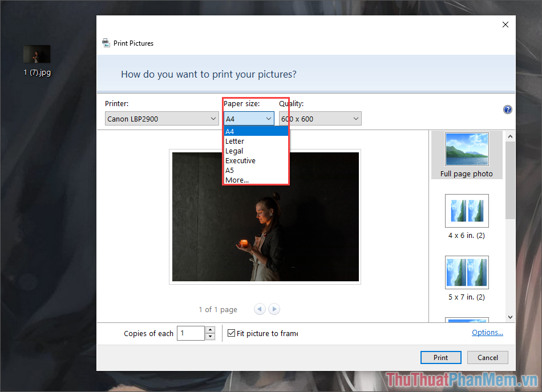542x392 pixels.
Task: Decrease copies with the down stepper arrow
Action: pos(210,337)
